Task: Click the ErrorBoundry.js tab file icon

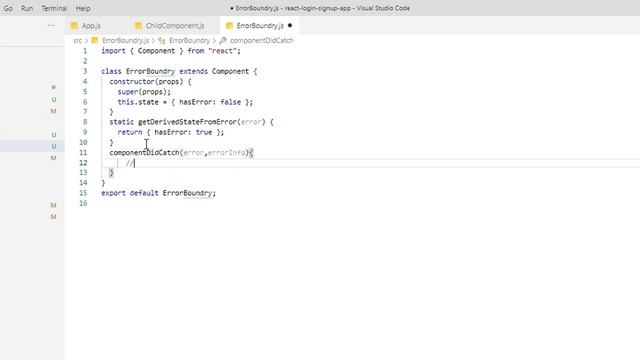Action: 229,26
